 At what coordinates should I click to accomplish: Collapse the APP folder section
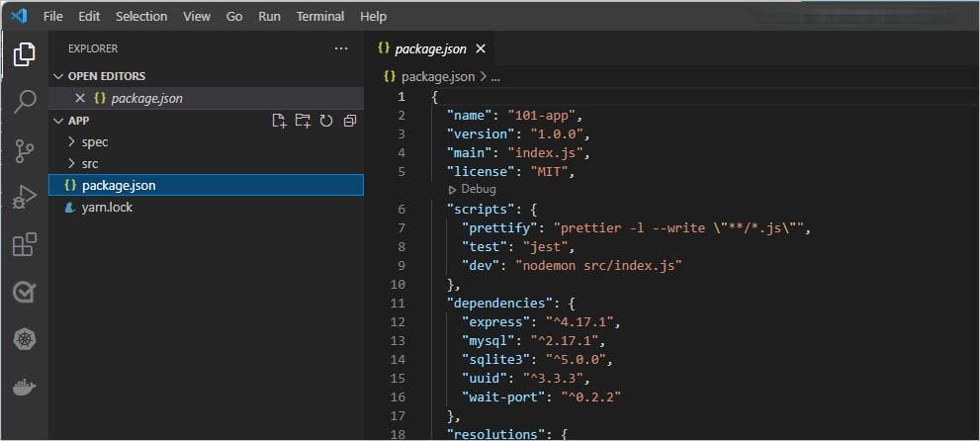pos(58,121)
